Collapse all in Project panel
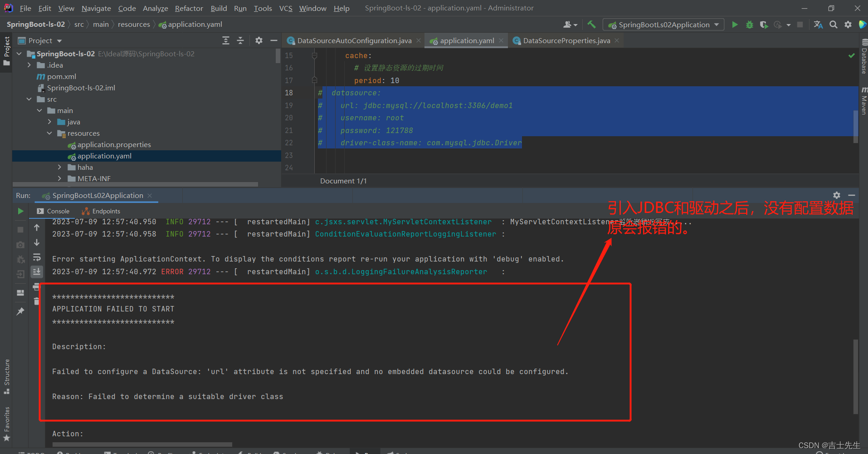Image resolution: width=868 pixels, height=454 pixels. pos(240,40)
